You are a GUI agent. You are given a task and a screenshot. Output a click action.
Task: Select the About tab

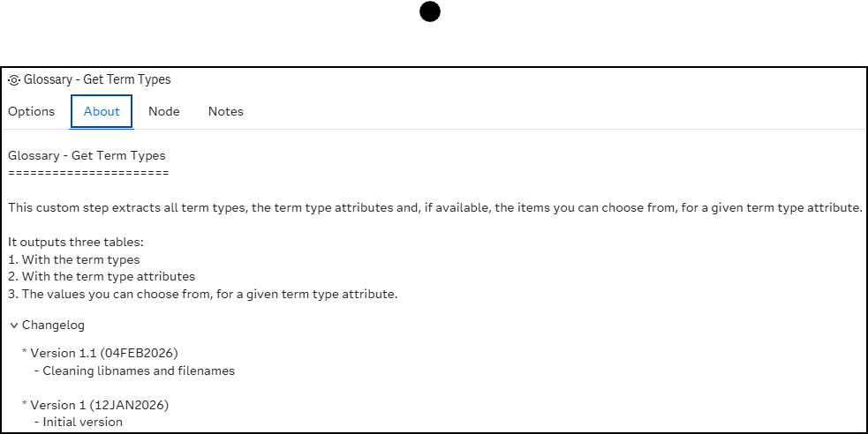102,111
